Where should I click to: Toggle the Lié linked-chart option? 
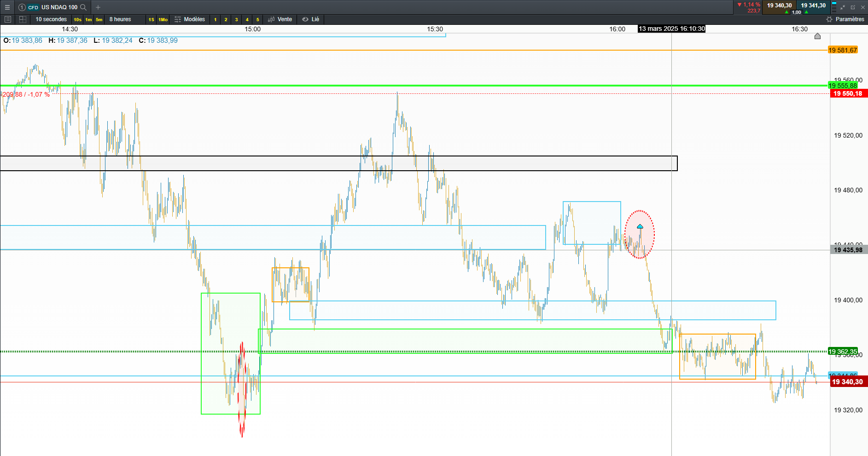(311, 19)
